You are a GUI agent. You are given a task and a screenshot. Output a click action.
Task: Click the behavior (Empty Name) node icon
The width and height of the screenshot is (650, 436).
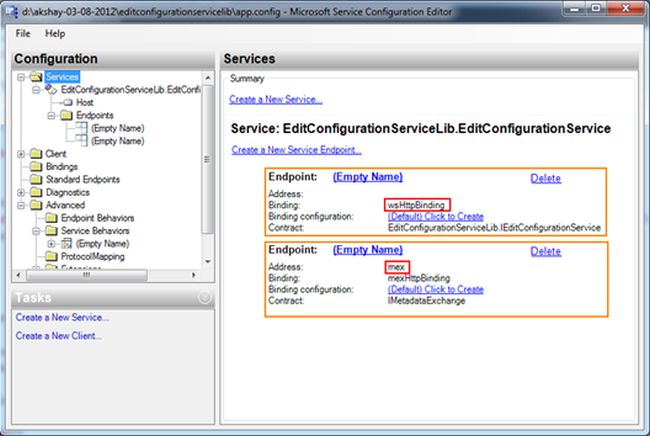[x=66, y=244]
